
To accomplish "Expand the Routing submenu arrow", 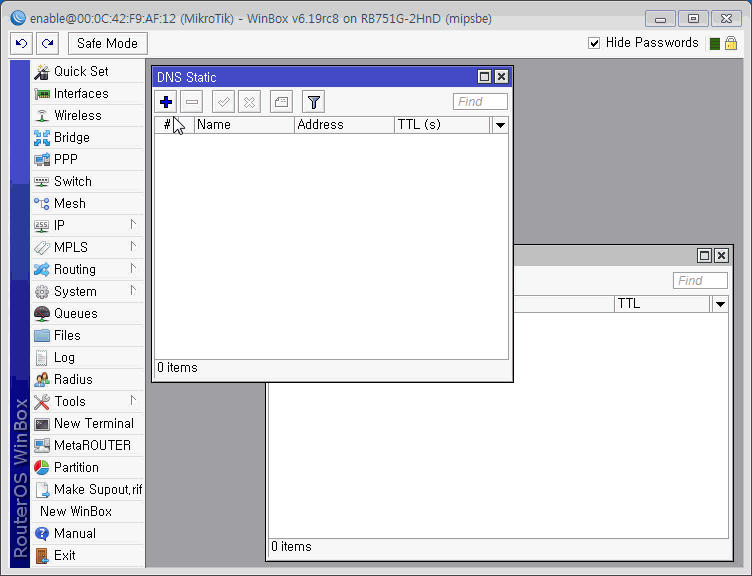I will click(x=133, y=269).
